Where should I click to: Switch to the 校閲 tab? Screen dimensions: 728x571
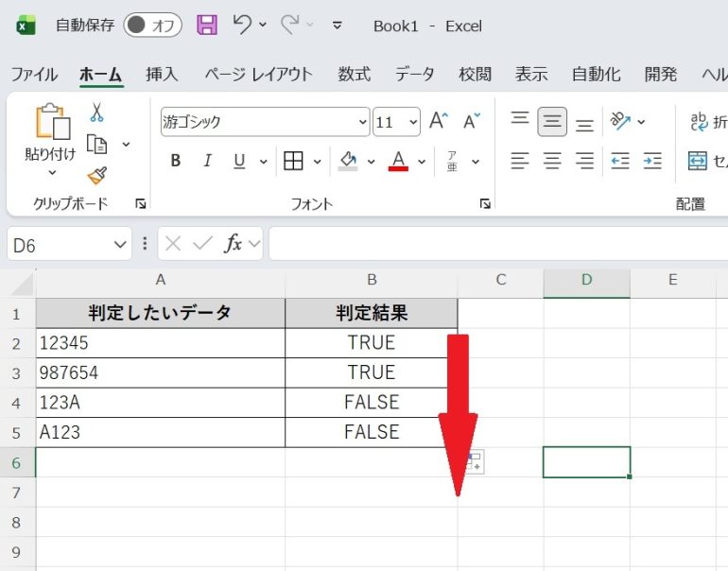[x=475, y=75]
